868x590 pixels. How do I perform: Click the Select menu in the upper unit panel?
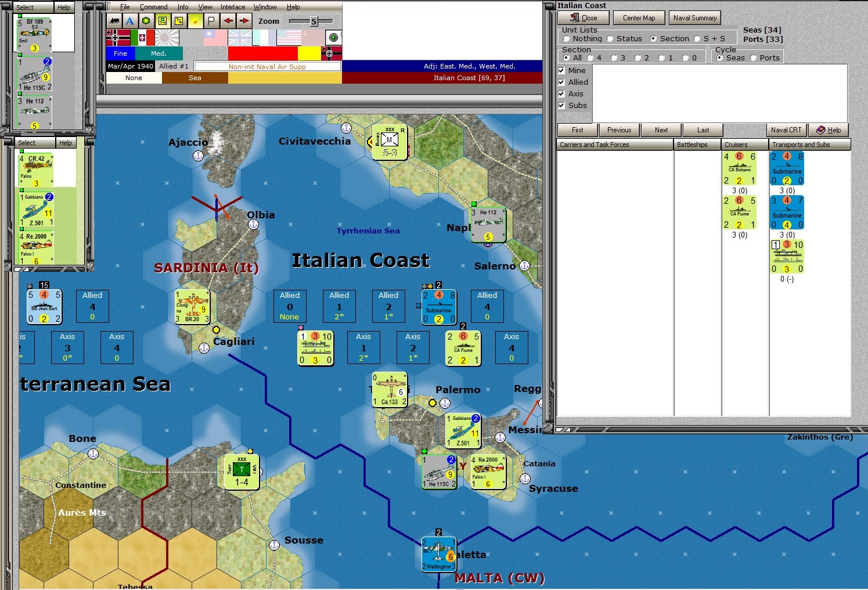[x=25, y=8]
